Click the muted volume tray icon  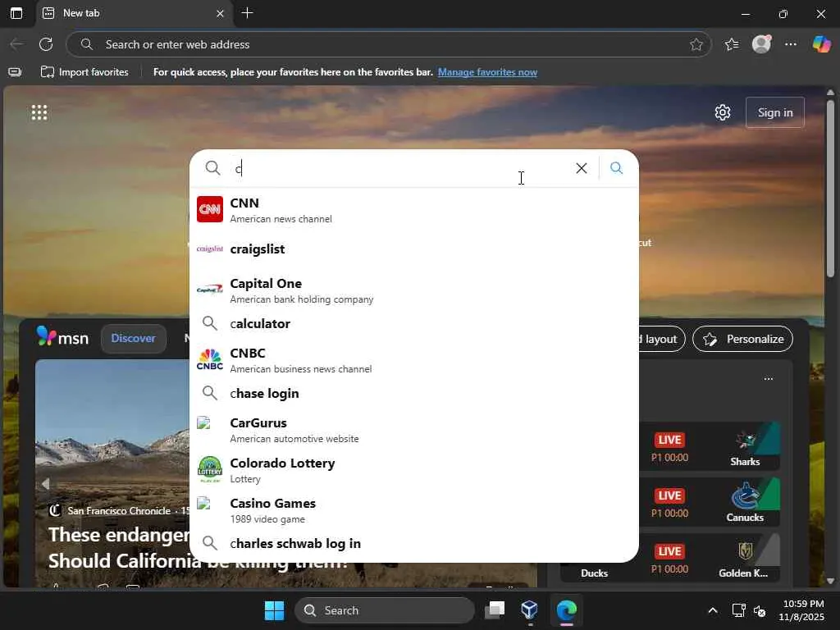click(x=759, y=610)
